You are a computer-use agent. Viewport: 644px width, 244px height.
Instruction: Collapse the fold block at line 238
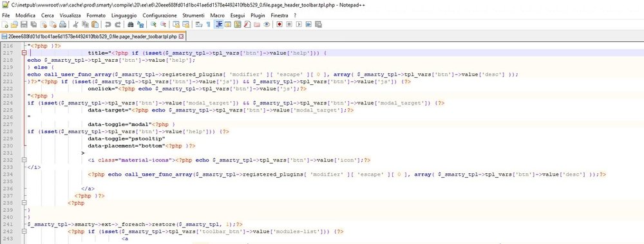coord(24,203)
